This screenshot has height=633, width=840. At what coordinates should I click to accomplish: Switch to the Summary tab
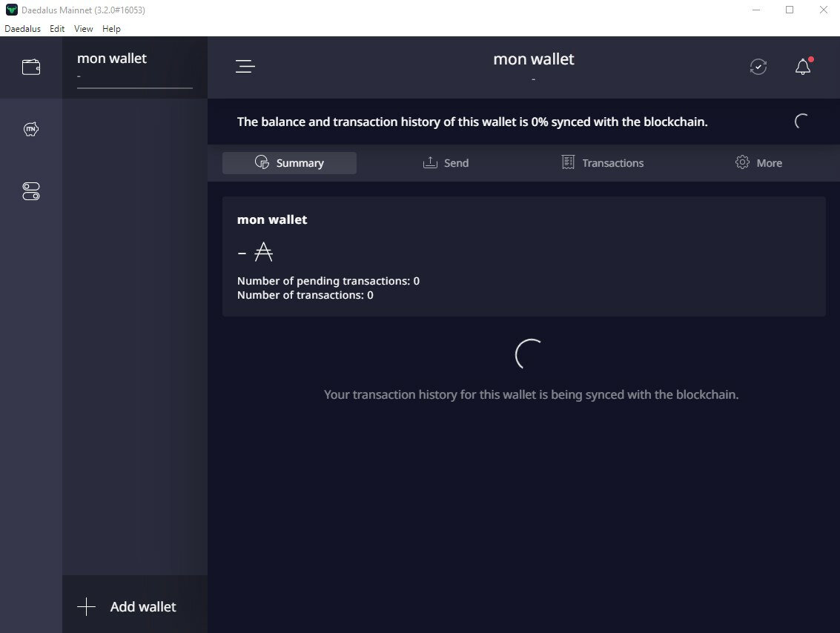[x=289, y=163]
